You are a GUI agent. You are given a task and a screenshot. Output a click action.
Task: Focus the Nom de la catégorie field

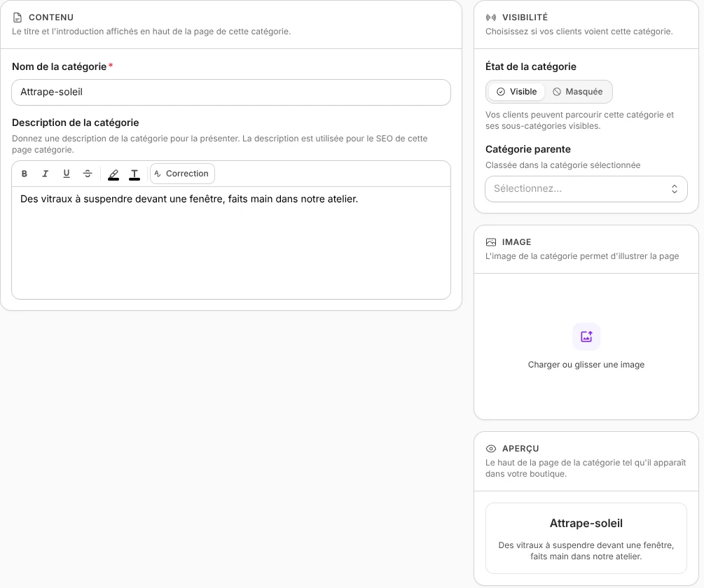(231, 92)
